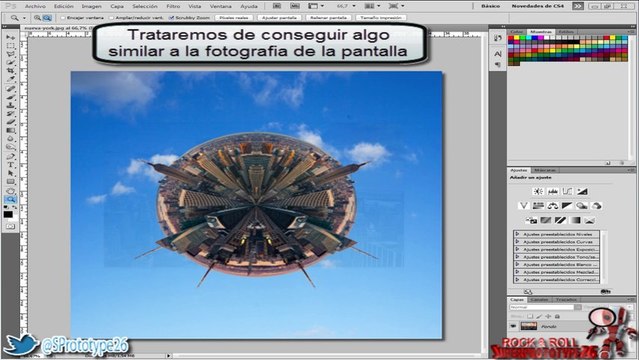639x360 pixels.
Task: Add a Gradient Map adjustment
Action: point(575,220)
